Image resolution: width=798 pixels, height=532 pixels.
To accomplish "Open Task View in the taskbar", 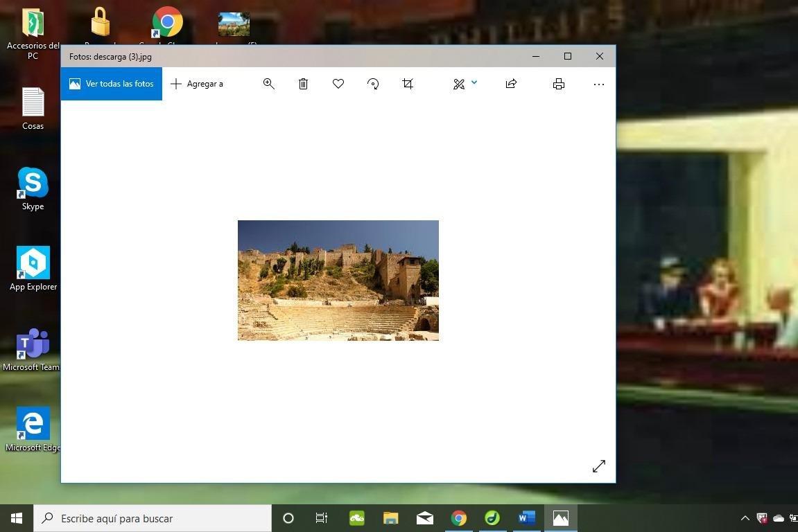I will (322, 518).
